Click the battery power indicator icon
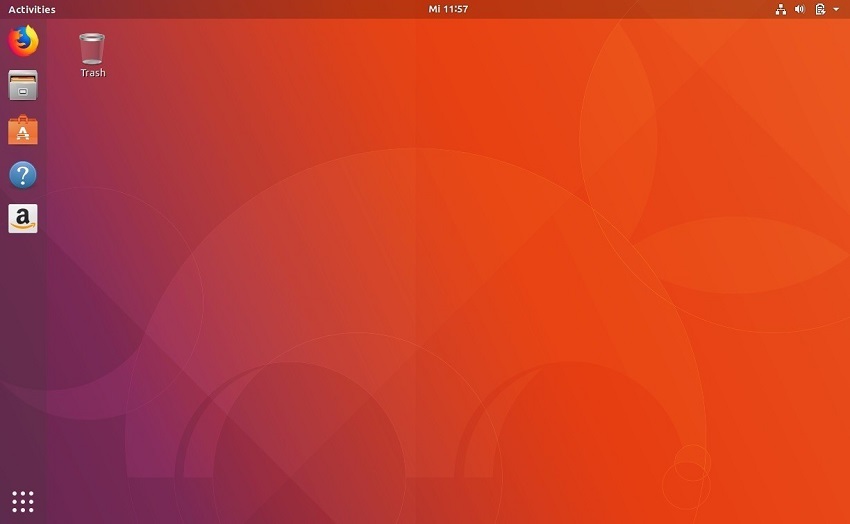Screen dimensions: 850x524 [820, 9]
